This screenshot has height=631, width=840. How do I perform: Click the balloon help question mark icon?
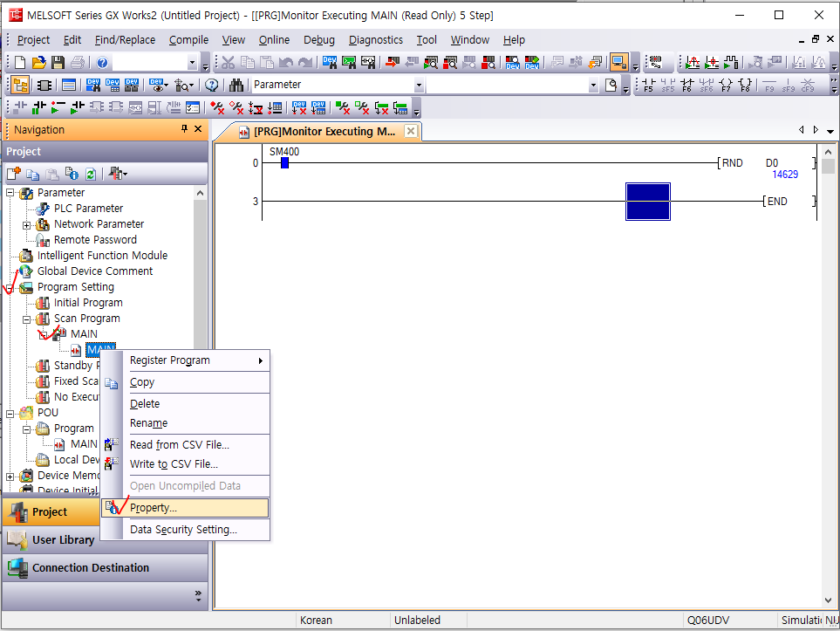point(212,85)
